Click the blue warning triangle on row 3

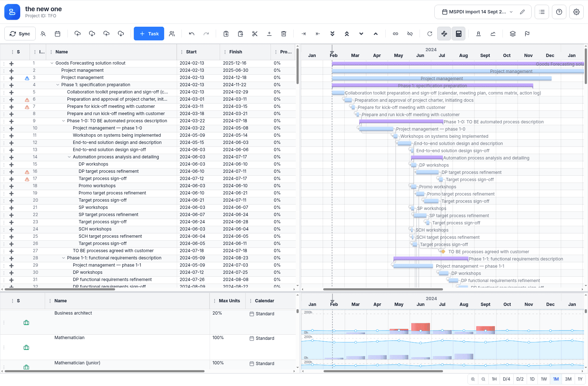(27, 78)
